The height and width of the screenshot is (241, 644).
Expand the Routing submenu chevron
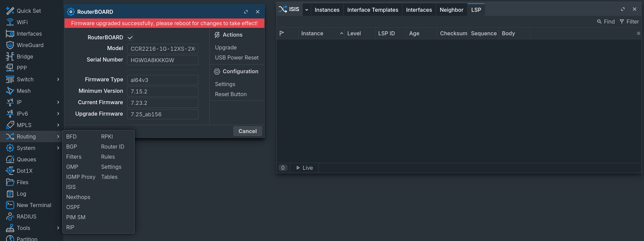coord(58,136)
